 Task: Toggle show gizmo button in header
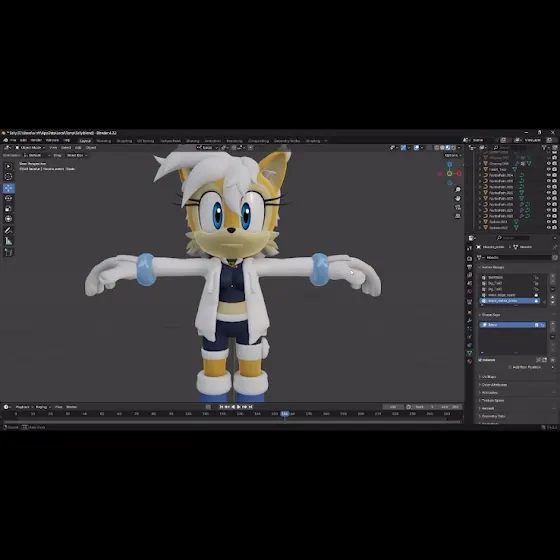pos(404,148)
